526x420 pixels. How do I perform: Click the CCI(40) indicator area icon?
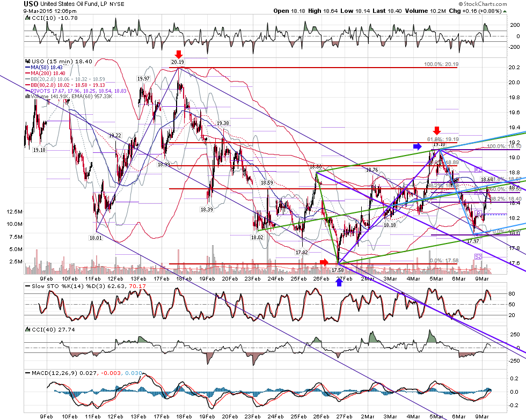[x=28, y=330]
